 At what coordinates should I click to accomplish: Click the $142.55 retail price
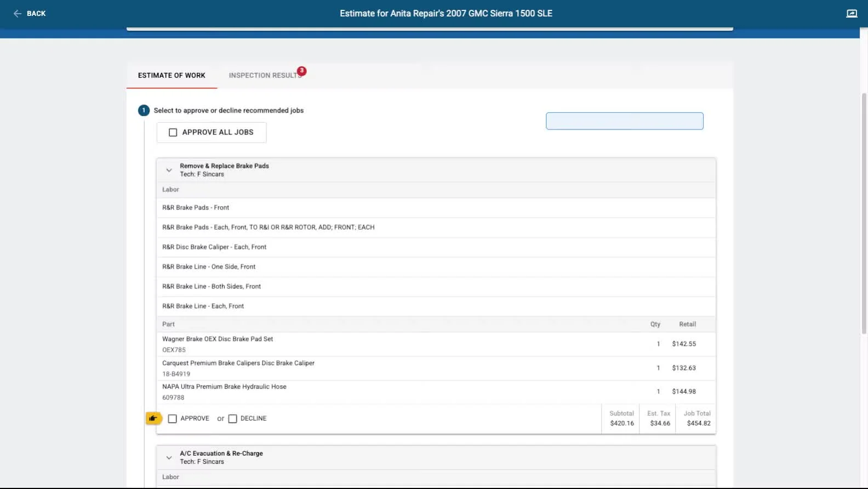click(684, 344)
